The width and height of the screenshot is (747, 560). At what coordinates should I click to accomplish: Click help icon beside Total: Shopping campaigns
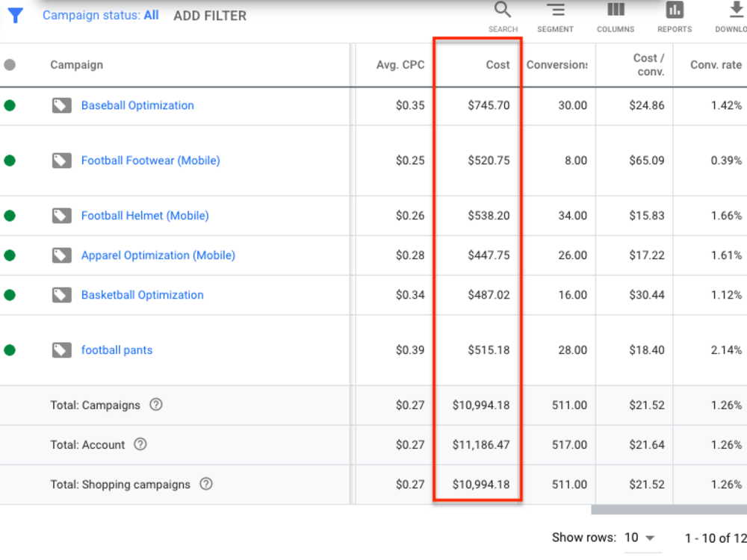[x=206, y=484]
